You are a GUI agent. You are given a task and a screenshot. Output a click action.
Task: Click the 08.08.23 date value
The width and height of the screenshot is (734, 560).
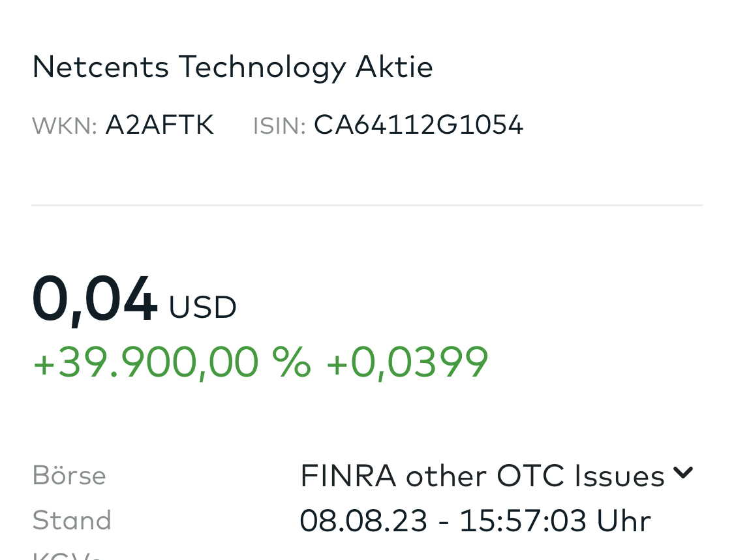click(363, 521)
